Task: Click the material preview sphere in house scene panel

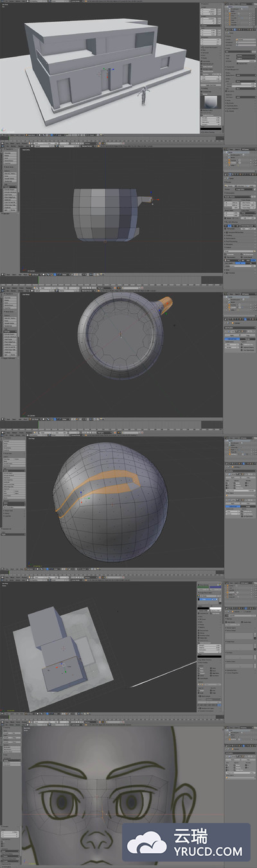Action: [x=209, y=102]
